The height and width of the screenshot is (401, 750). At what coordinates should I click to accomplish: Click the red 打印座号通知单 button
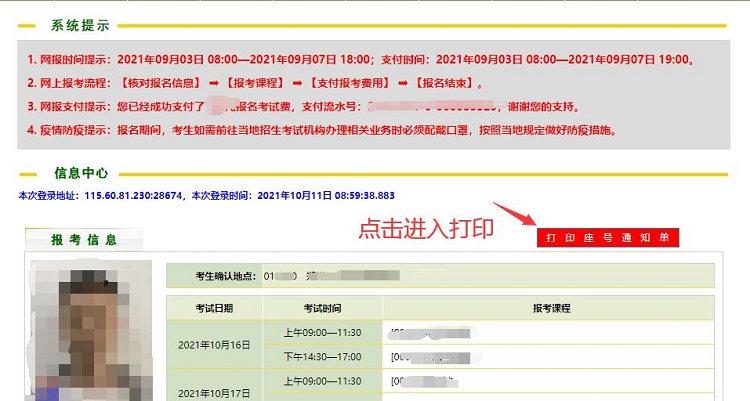pyautogui.click(x=608, y=238)
